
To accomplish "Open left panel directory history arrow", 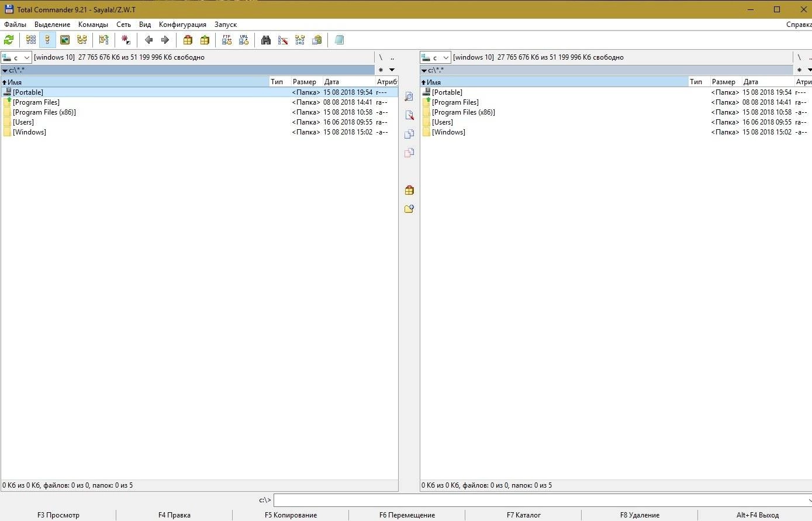I will [x=392, y=70].
